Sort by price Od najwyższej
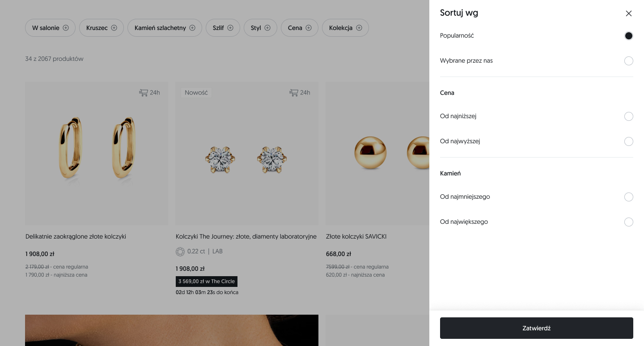 point(628,141)
